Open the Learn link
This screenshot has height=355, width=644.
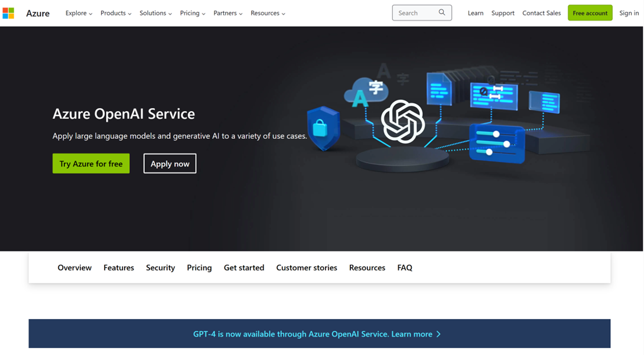(476, 13)
